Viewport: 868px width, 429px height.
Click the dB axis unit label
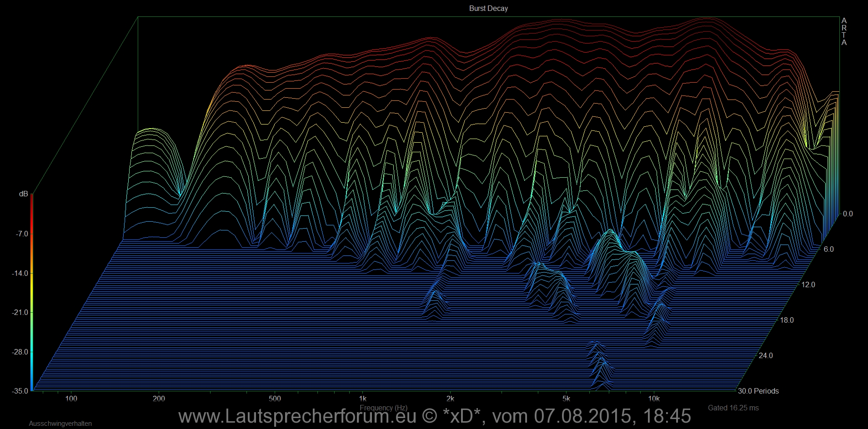pyautogui.click(x=23, y=194)
